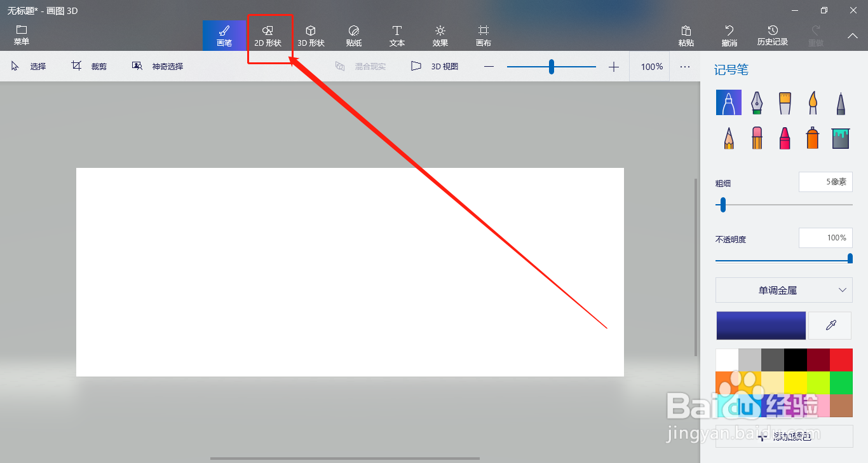This screenshot has height=463, width=868.
Task: Choose the light yellow color swatch
Action: (x=773, y=383)
